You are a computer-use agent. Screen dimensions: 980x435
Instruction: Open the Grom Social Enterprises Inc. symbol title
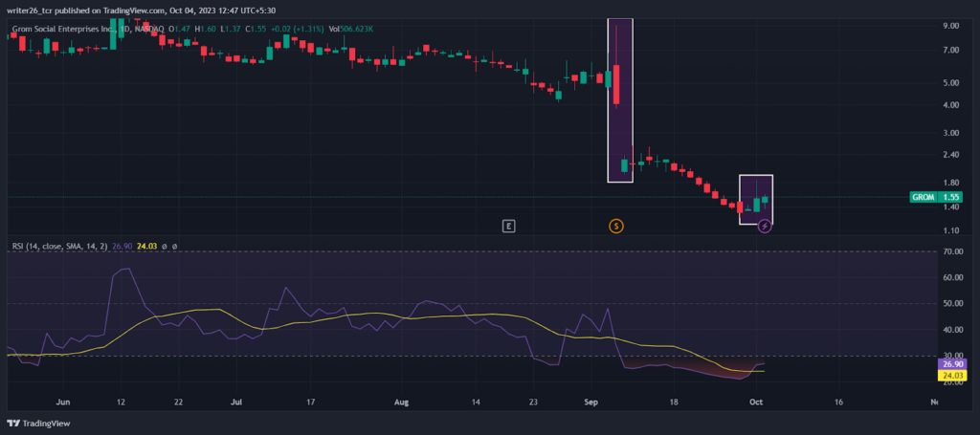click(x=65, y=29)
